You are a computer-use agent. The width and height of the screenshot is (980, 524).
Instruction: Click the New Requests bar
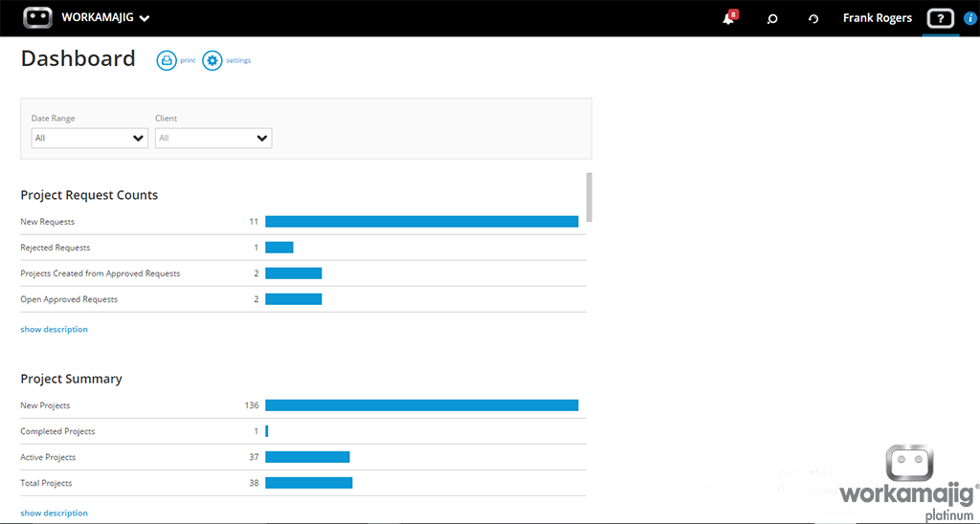(x=421, y=222)
